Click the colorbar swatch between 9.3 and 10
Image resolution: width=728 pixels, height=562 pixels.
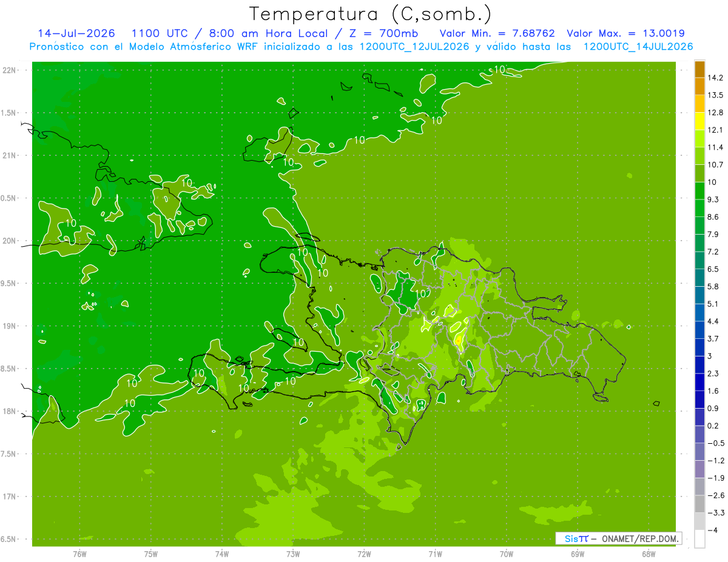coord(699,191)
